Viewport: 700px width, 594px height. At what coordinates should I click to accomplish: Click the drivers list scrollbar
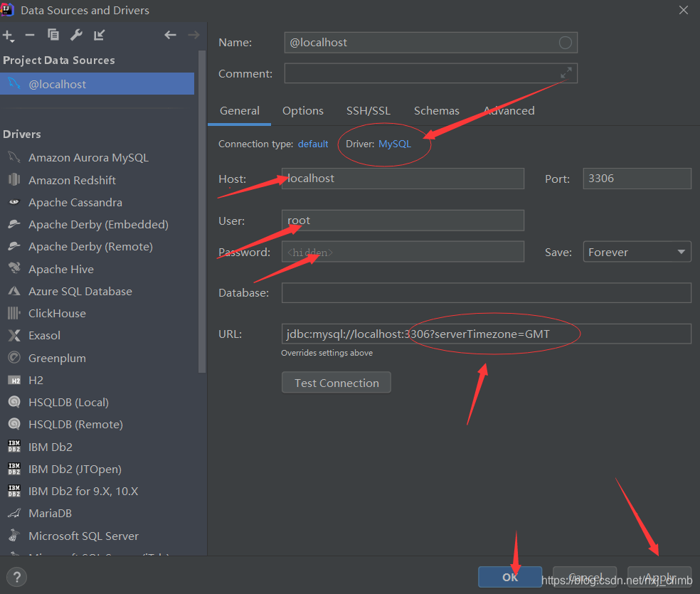[202, 212]
